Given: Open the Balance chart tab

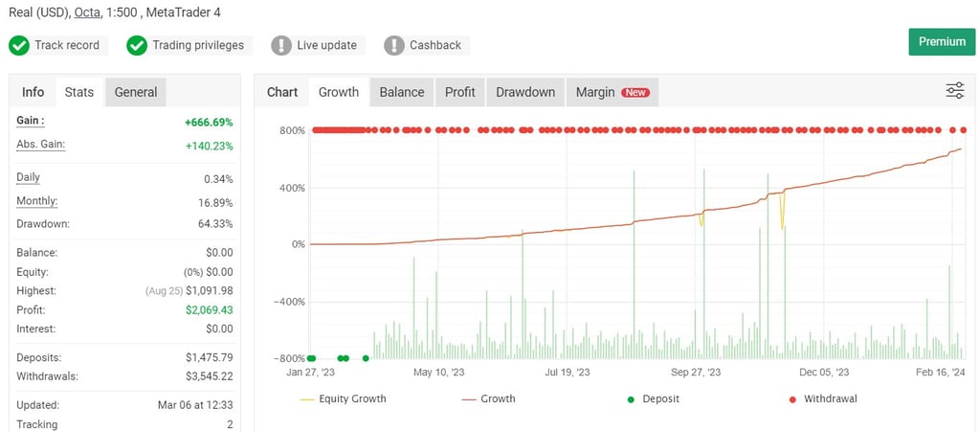Looking at the screenshot, I should (x=402, y=93).
